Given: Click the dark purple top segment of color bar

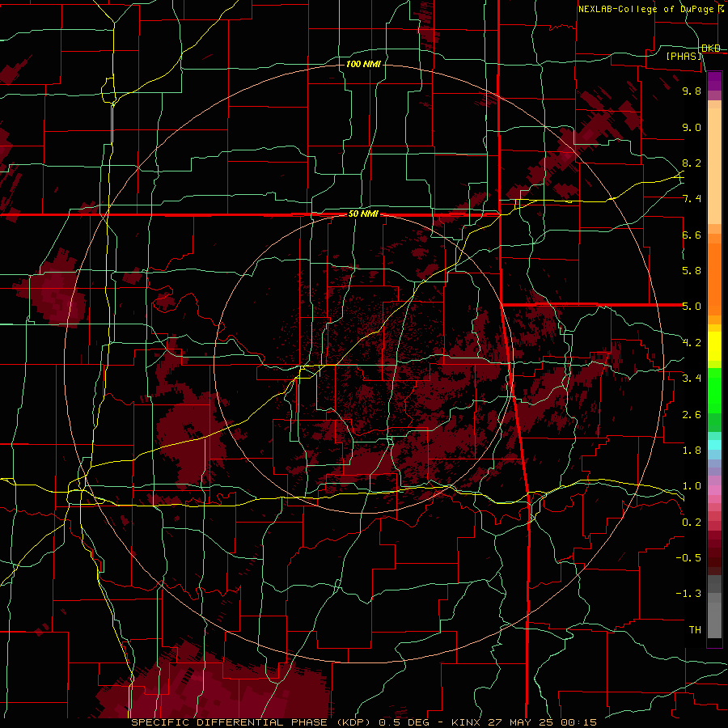Looking at the screenshot, I should tap(714, 81).
